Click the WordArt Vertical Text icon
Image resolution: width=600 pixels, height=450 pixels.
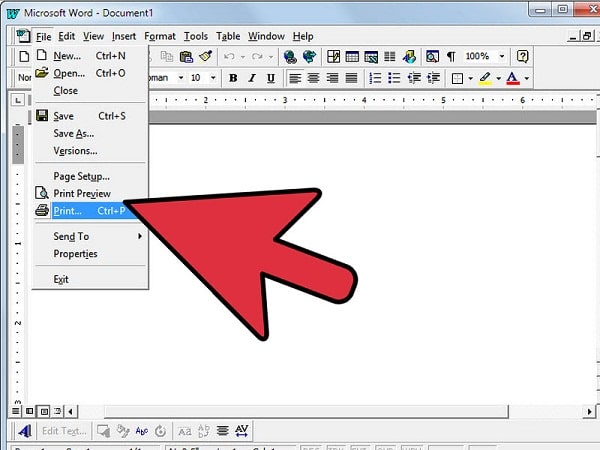tap(204, 431)
